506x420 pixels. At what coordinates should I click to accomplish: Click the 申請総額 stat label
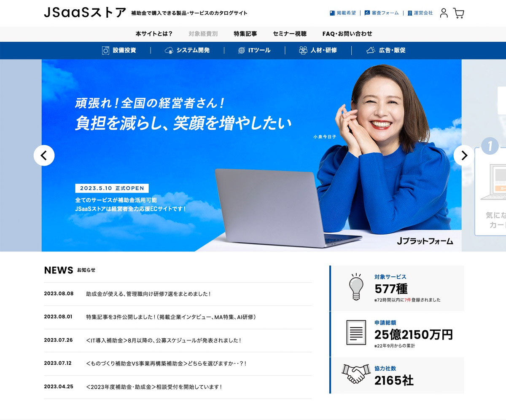(x=385, y=323)
